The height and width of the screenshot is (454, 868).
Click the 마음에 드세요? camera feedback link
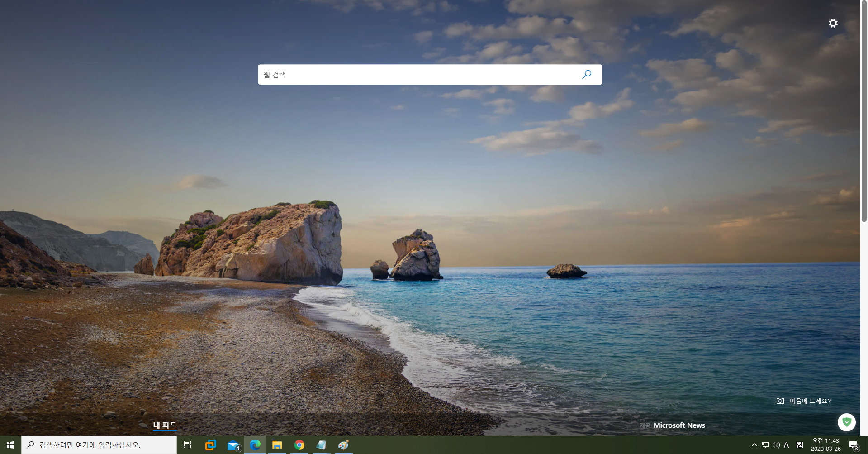click(804, 401)
